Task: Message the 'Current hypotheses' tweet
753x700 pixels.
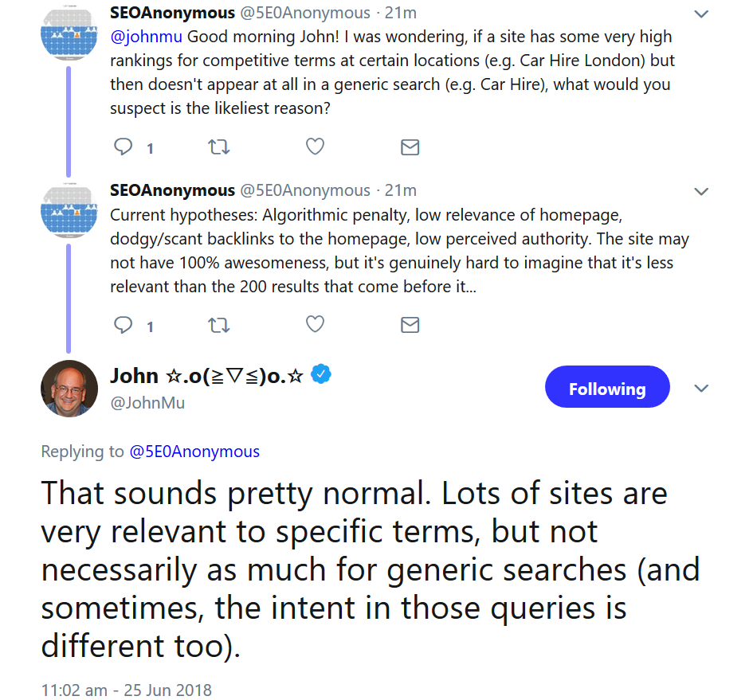Action: pyautogui.click(x=410, y=325)
